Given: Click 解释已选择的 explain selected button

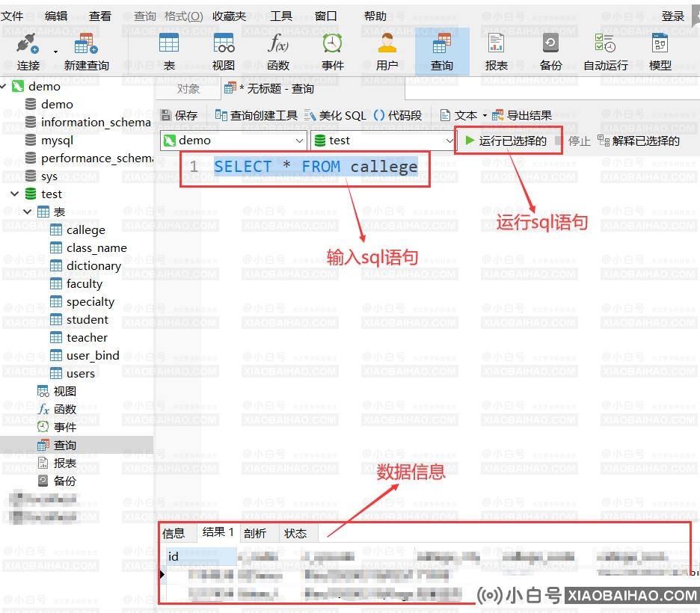Looking at the screenshot, I should 639,141.
